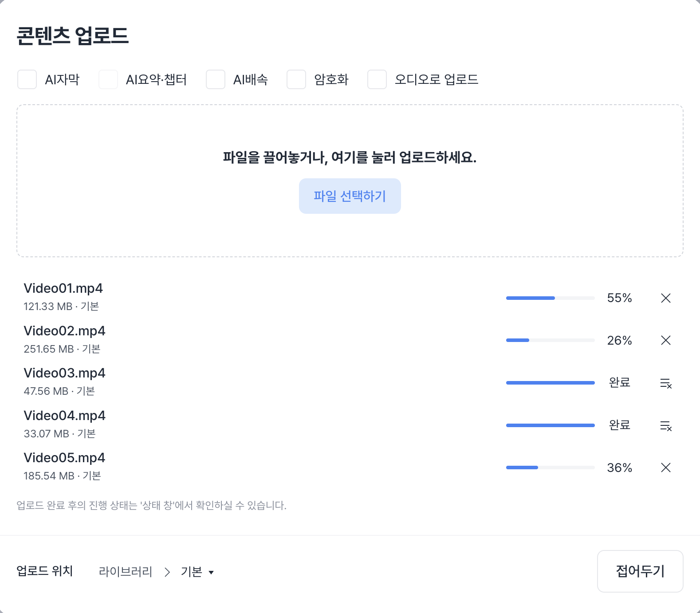Enable the 암호화 checkbox
This screenshot has width=700, height=613.
click(296, 79)
